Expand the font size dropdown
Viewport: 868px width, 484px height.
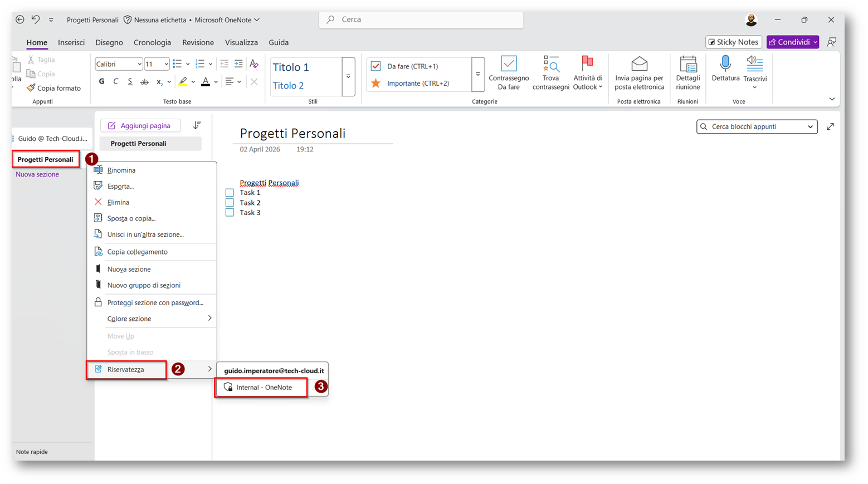(x=166, y=64)
